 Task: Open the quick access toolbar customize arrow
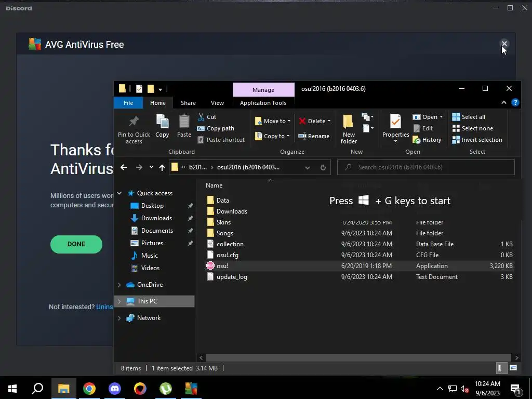click(160, 89)
